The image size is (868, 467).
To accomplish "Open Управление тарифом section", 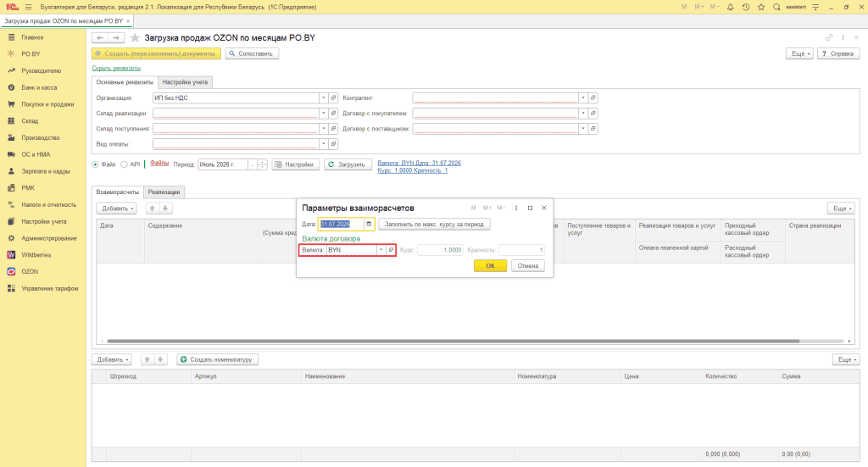I will pos(49,288).
